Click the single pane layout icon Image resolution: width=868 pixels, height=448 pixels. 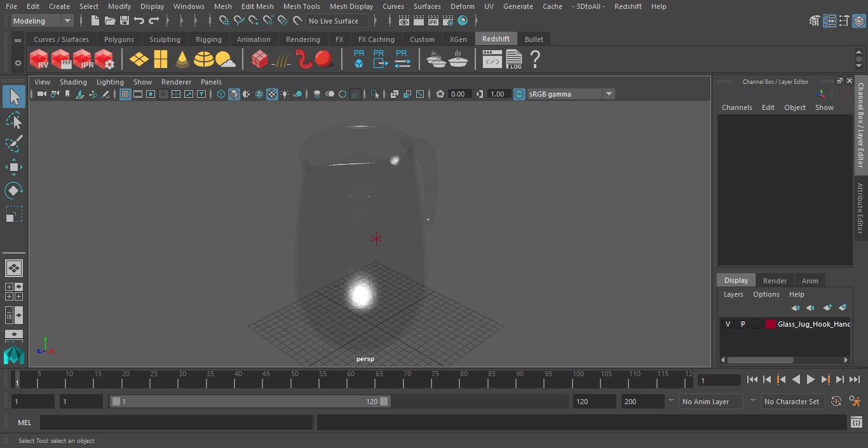[x=13, y=268]
